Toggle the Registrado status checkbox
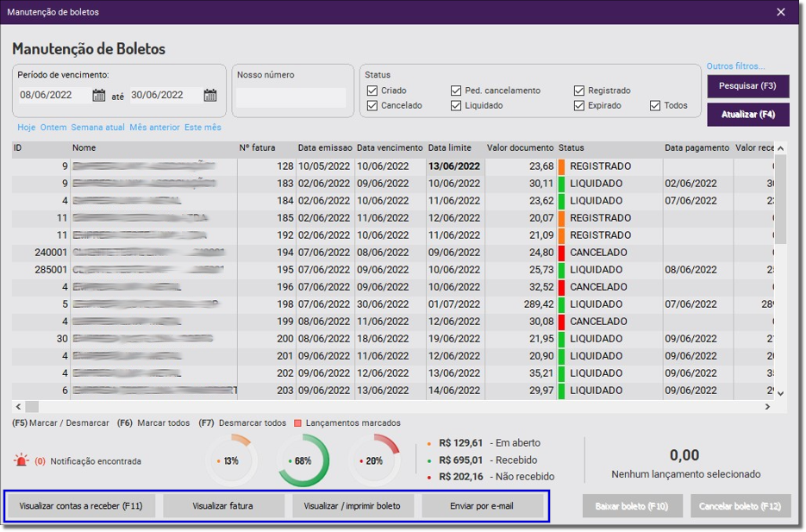Viewport: 806px width, 532px height. (x=579, y=91)
